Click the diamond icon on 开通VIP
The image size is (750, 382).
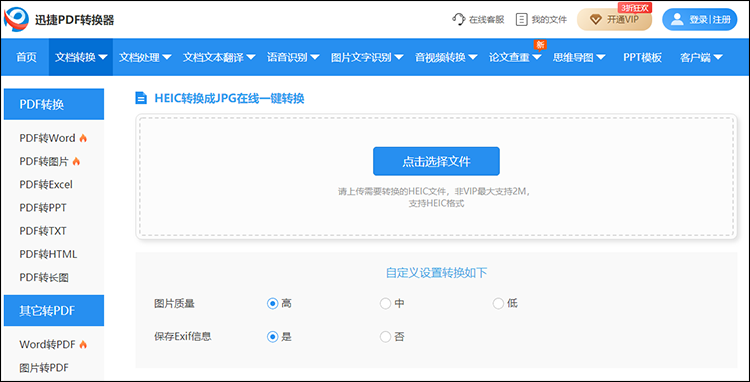(596, 20)
